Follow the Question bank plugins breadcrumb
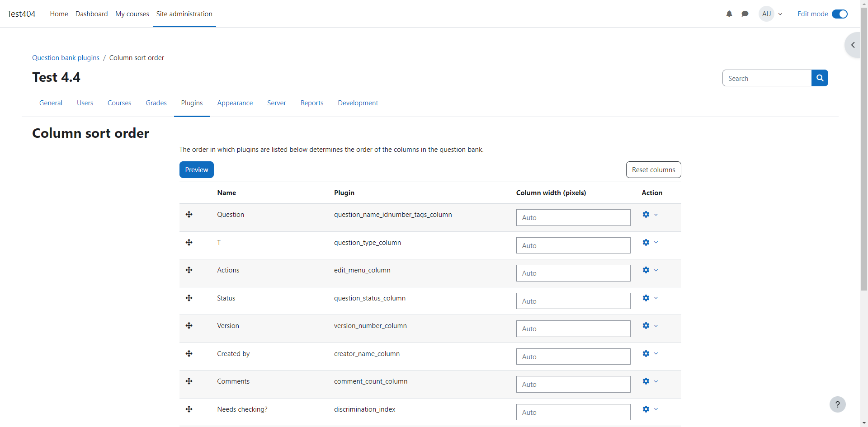Viewport: 868px width, 427px height. pyautogui.click(x=66, y=58)
